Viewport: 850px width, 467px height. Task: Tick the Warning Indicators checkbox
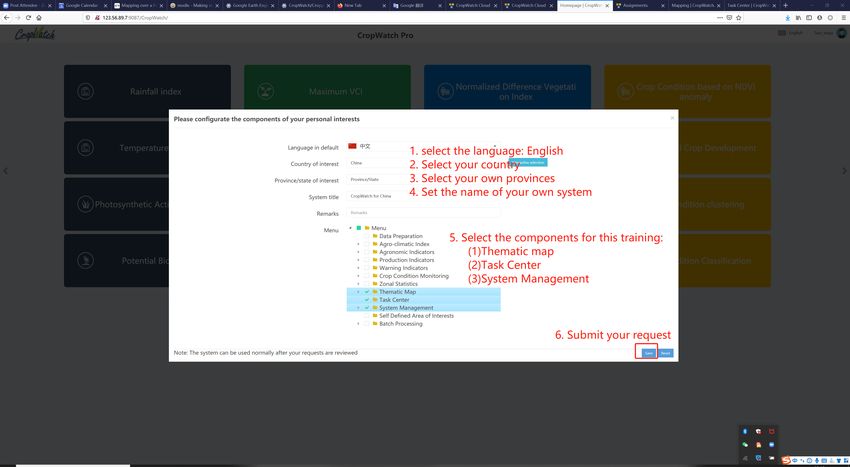(367, 268)
